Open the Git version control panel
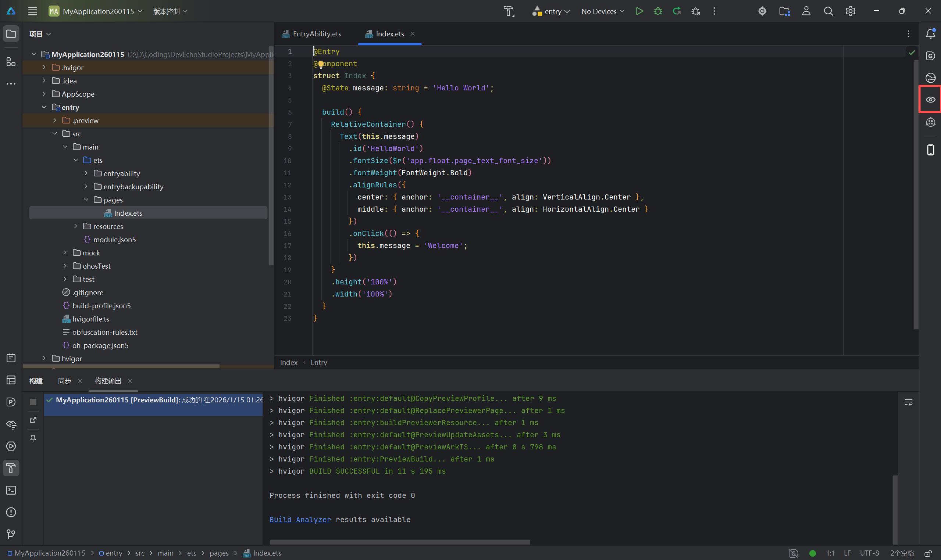Image resolution: width=941 pixels, height=560 pixels. point(11,534)
